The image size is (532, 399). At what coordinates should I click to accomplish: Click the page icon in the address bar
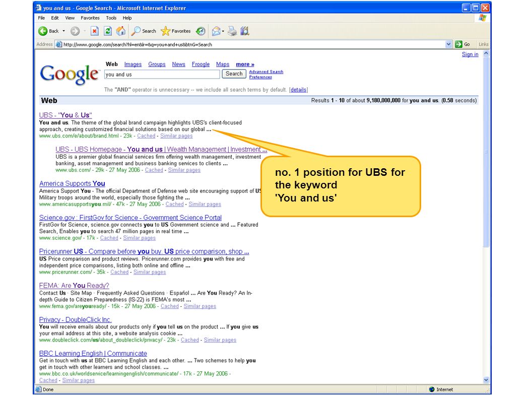pos(59,44)
